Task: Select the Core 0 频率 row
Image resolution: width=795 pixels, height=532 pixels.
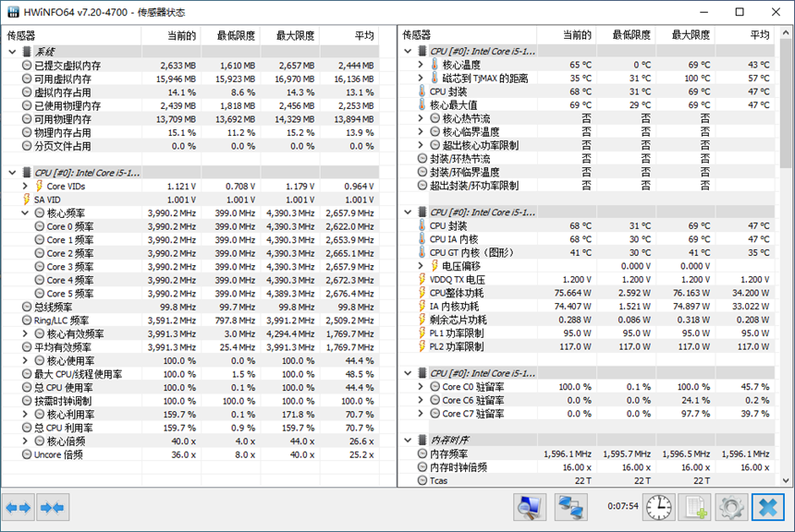Action: pyautogui.click(x=190, y=226)
